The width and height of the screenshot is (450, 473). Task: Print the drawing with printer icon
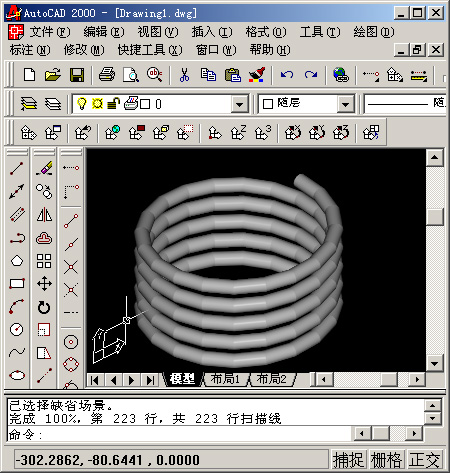pos(107,75)
